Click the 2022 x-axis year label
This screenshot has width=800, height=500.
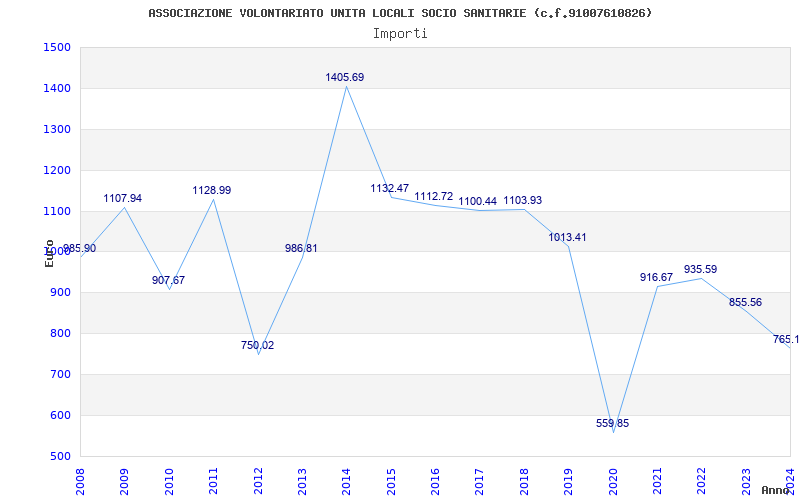(702, 482)
